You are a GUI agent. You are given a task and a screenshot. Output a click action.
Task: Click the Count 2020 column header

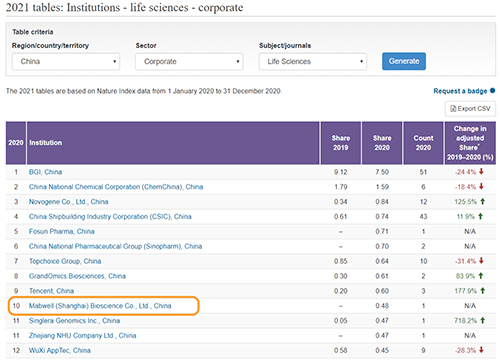coord(423,143)
